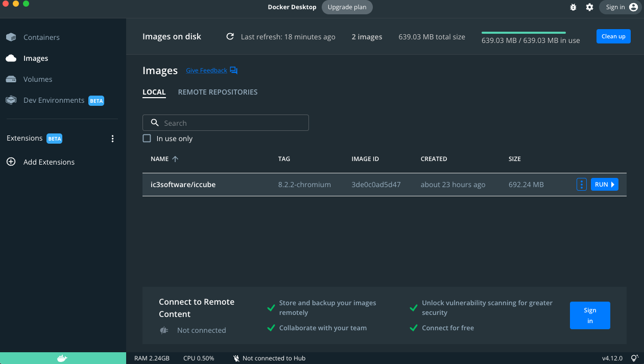Click the Docker whale status icon

tap(62, 358)
